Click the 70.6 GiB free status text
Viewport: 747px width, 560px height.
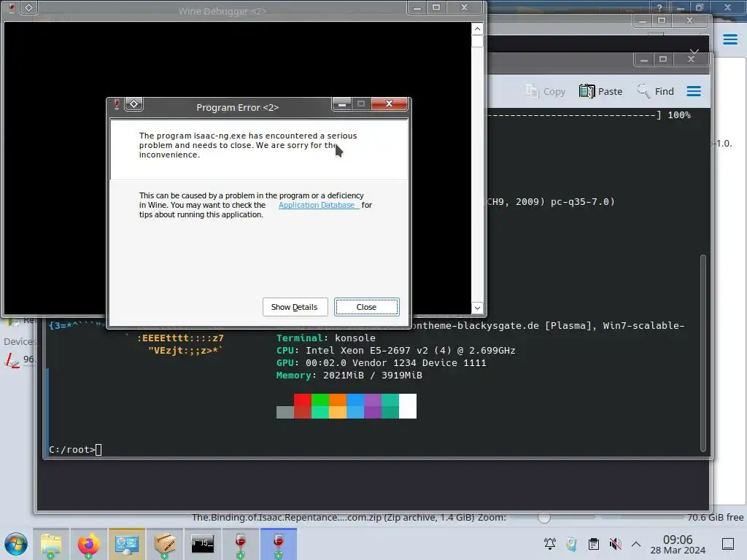coord(716,517)
